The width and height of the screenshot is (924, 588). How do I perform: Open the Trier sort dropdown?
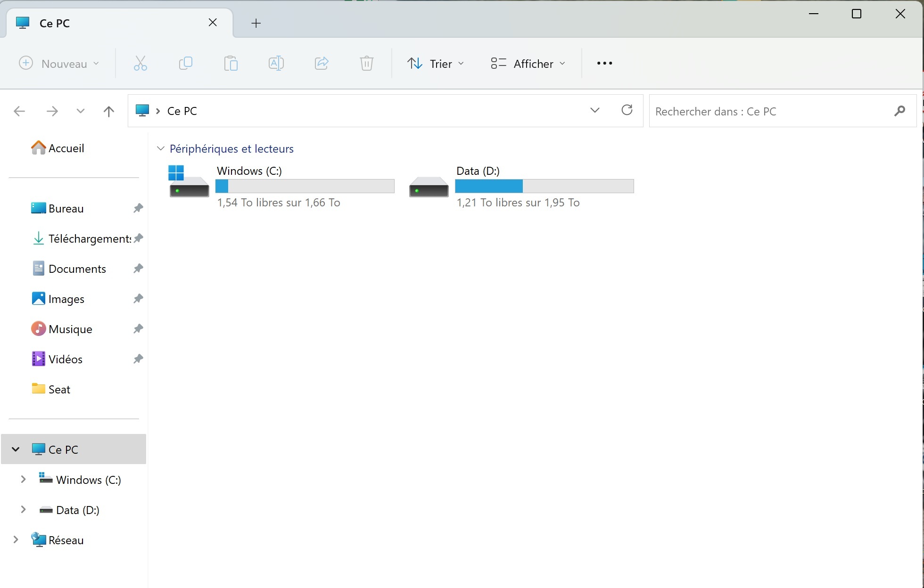click(x=436, y=63)
